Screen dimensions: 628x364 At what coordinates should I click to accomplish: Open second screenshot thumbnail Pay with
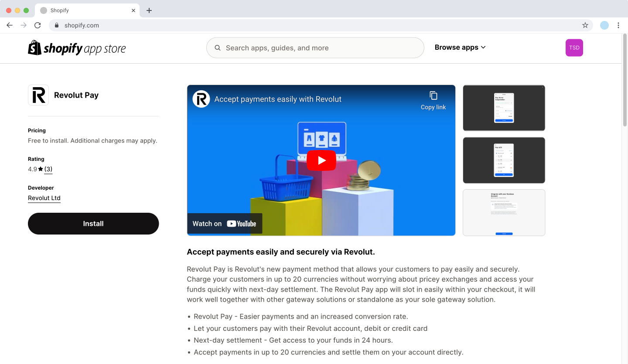tap(504, 160)
